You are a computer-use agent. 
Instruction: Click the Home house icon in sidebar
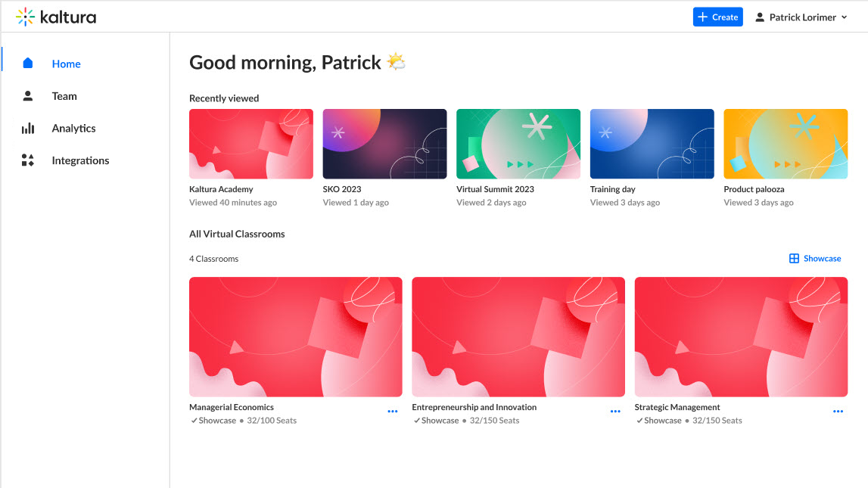coord(28,63)
